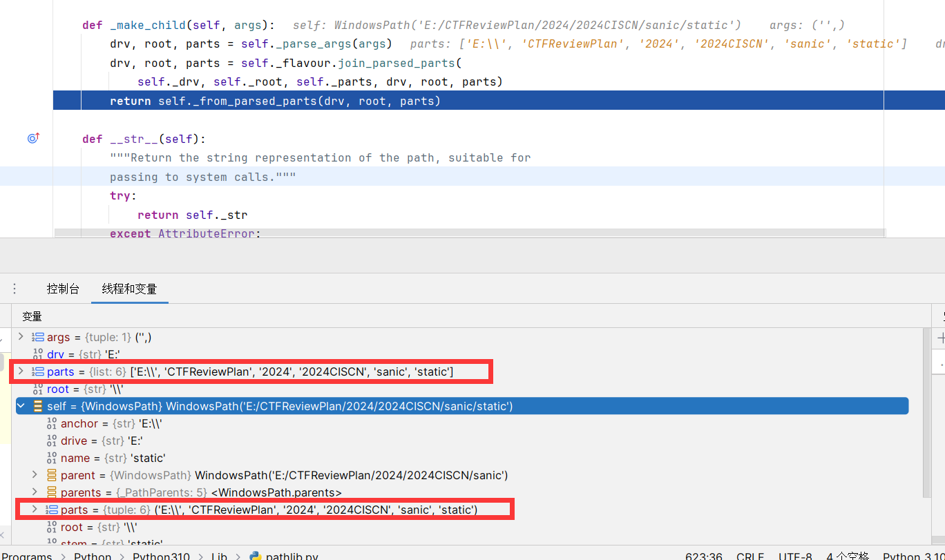Click the def _make_child(self, args) line
945x560 pixels.
(x=178, y=25)
